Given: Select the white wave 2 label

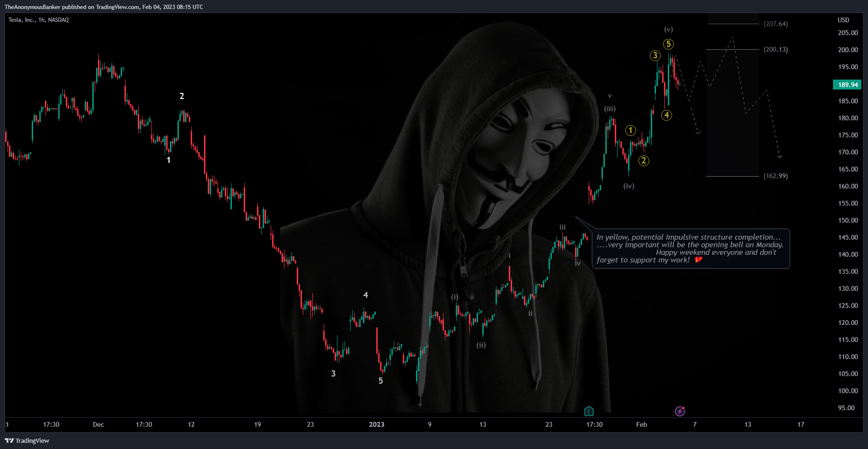Looking at the screenshot, I should click(182, 96).
